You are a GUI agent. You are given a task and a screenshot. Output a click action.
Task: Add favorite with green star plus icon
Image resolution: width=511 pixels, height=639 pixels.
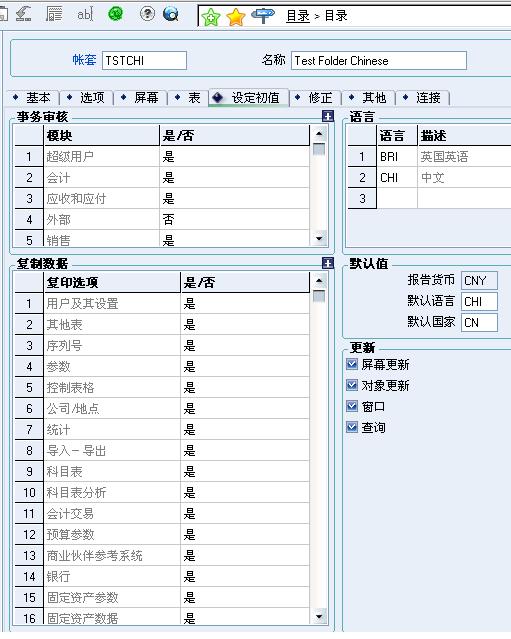(211, 17)
